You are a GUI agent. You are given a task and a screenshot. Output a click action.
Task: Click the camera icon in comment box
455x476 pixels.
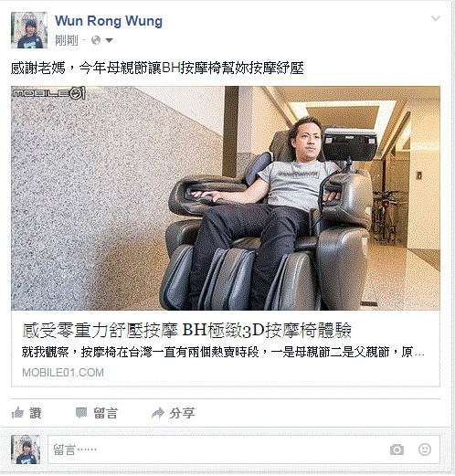(397, 450)
